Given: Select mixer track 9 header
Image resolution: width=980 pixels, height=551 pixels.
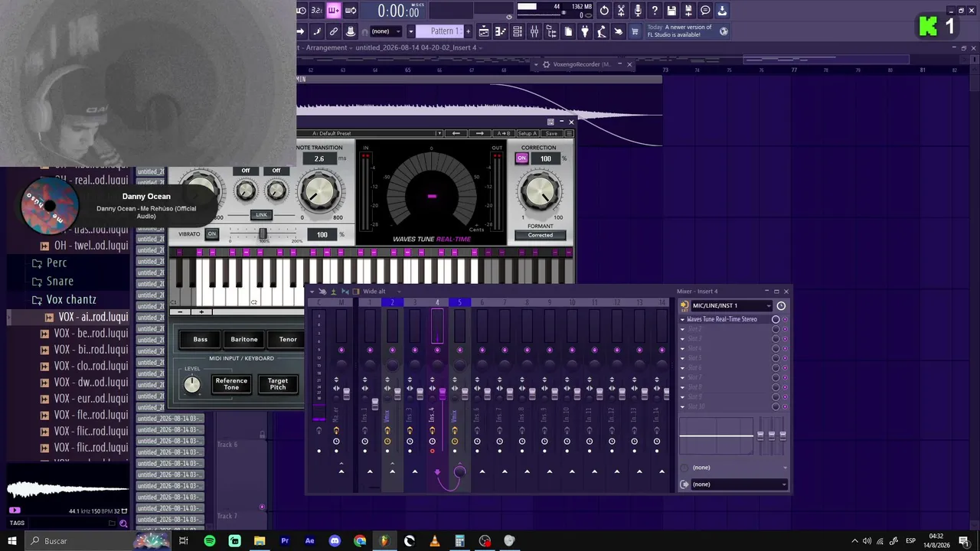Looking at the screenshot, I should [550, 302].
